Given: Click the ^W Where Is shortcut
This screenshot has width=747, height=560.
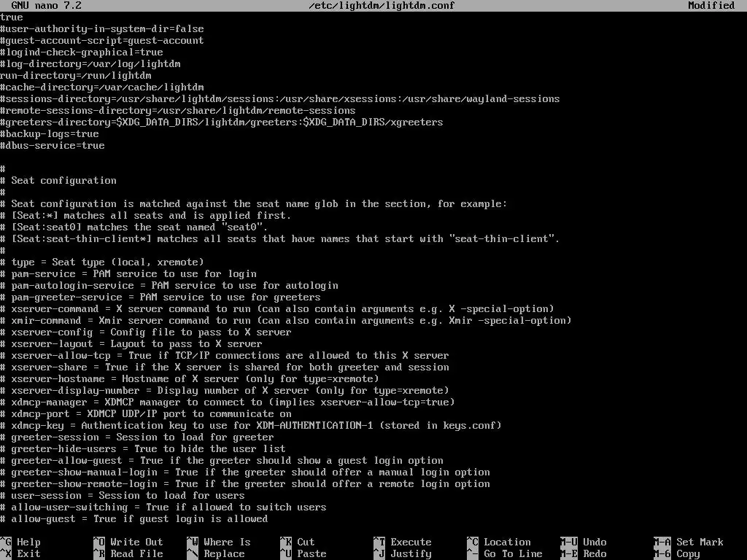Looking at the screenshot, I should click(x=219, y=542).
